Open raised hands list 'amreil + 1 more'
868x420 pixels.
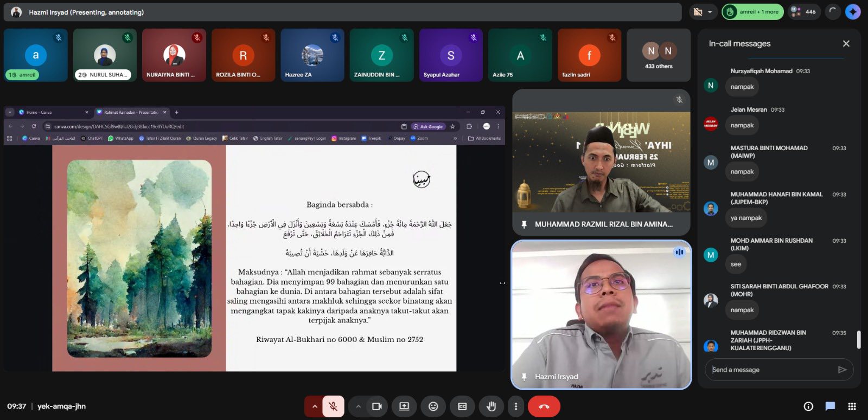pyautogui.click(x=752, y=12)
